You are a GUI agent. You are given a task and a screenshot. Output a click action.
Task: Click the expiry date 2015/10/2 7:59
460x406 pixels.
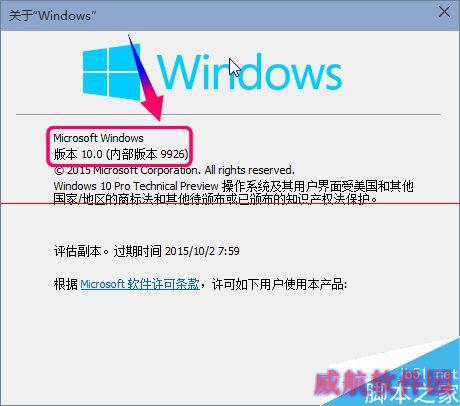pos(202,251)
